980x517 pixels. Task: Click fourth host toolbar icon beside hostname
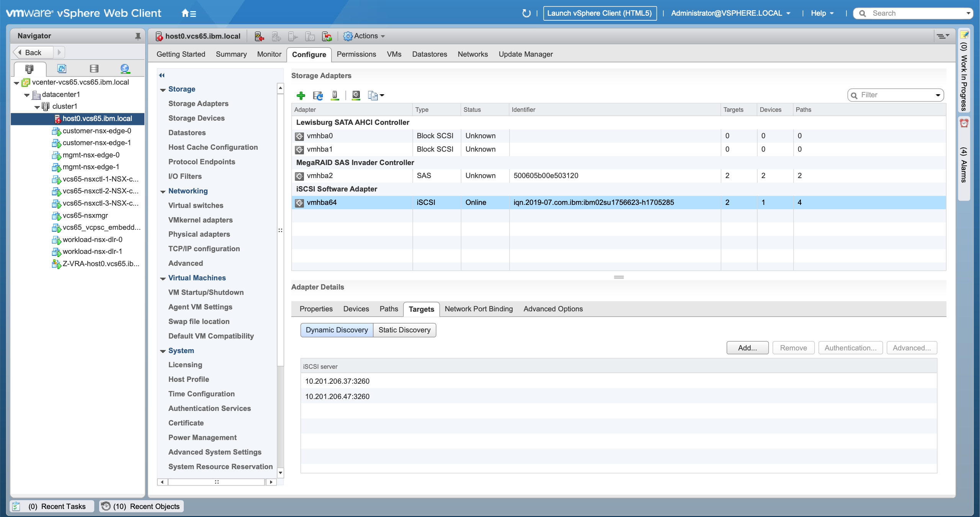pos(310,36)
